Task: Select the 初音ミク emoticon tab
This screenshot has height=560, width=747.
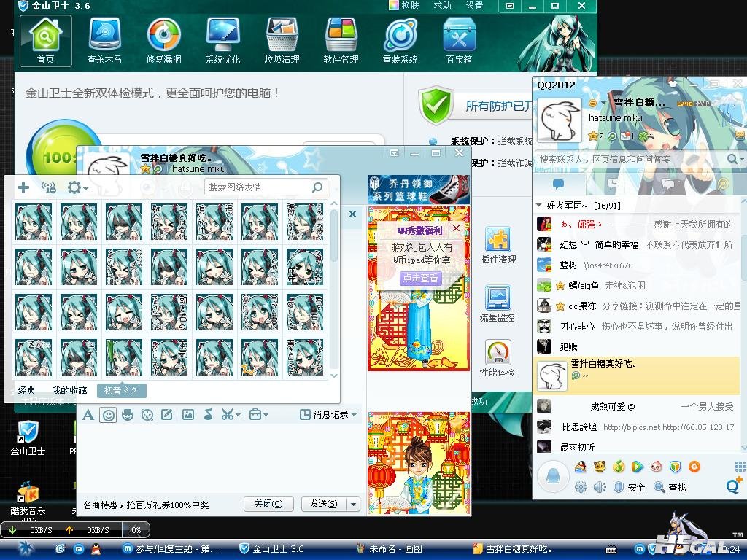Action: pyautogui.click(x=121, y=391)
